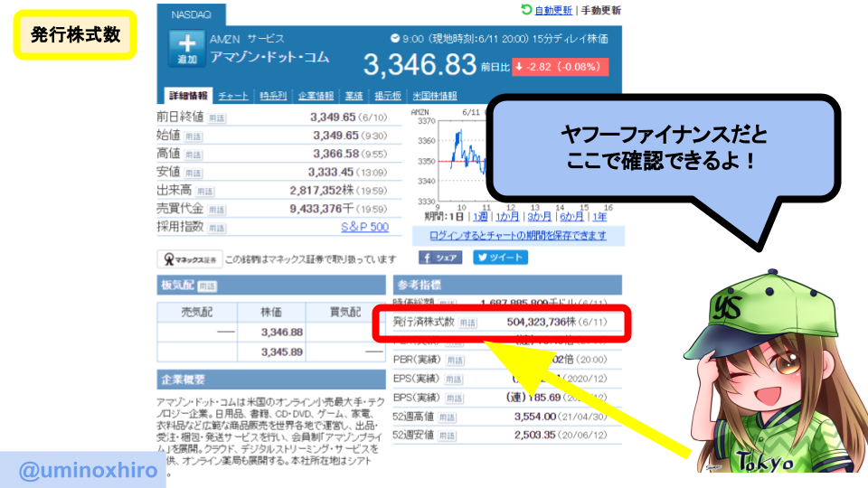Screen dimensions: 868x488
Task: Click the 用語 icon next to EPS(実績)
Action: pos(453,379)
